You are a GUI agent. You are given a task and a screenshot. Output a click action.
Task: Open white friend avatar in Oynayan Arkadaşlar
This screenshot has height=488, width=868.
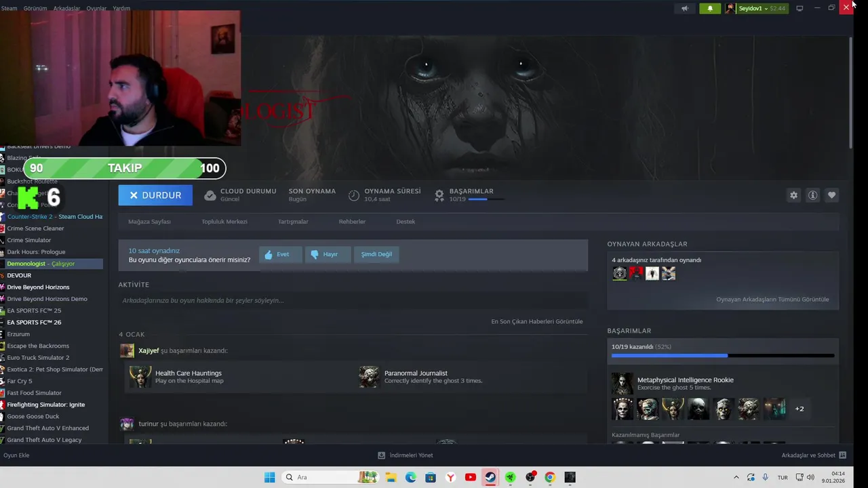click(x=652, y=273)
